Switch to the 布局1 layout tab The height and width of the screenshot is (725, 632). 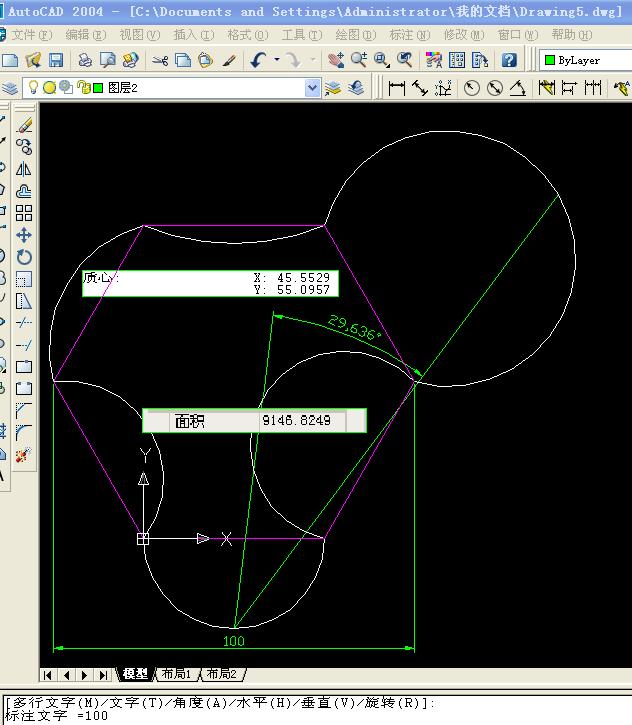coord(176,674)
